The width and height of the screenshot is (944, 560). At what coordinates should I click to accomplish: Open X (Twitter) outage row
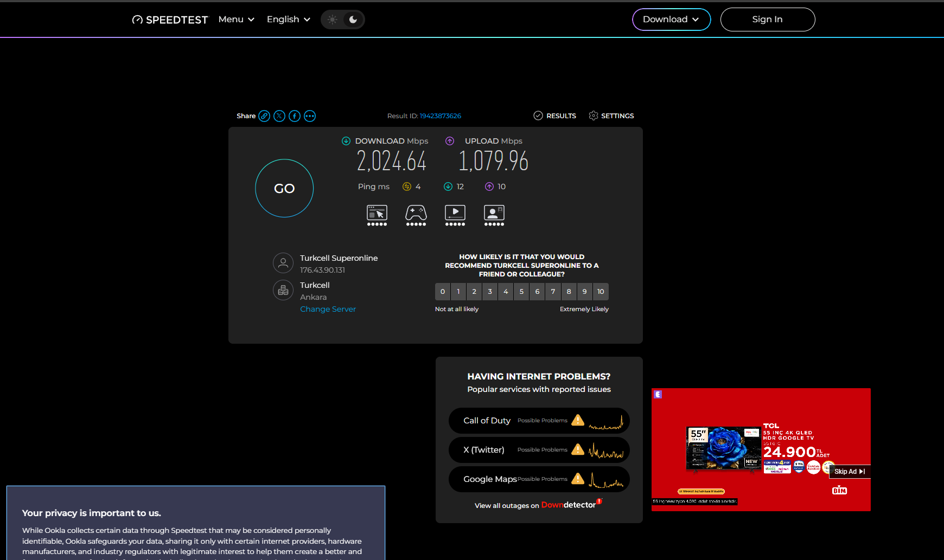(539, 450)
